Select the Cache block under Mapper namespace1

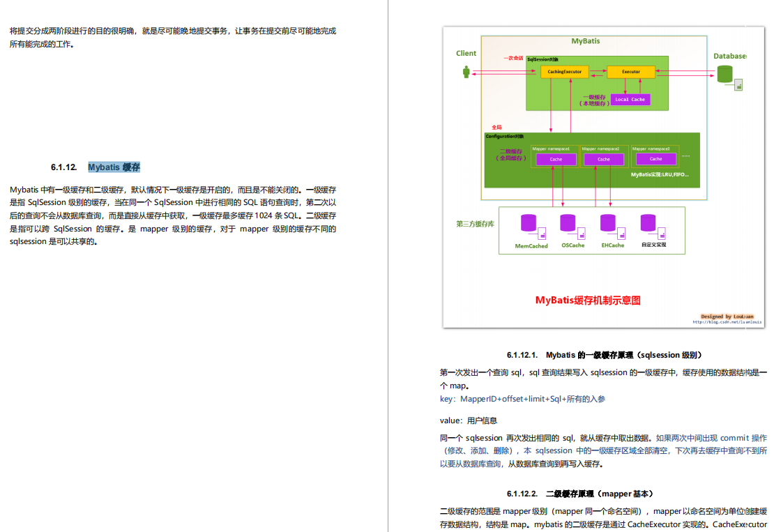pos(556,159)
